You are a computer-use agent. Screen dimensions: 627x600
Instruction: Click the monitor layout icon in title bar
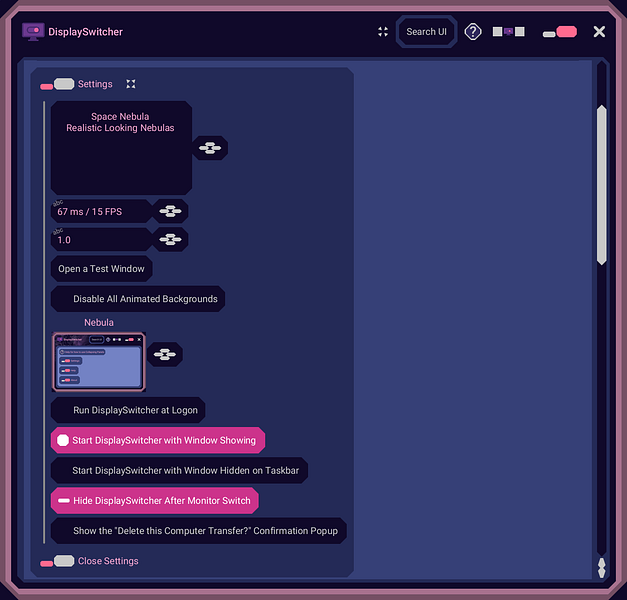tap(508, 32)
